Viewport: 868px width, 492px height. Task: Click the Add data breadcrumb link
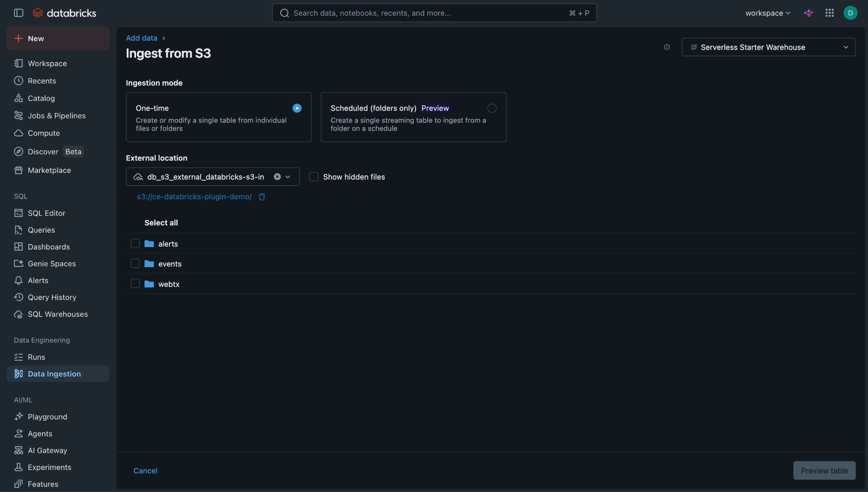coord(142,38)
